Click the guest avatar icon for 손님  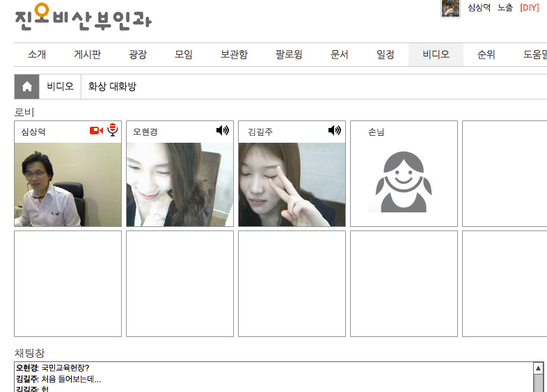404,182
